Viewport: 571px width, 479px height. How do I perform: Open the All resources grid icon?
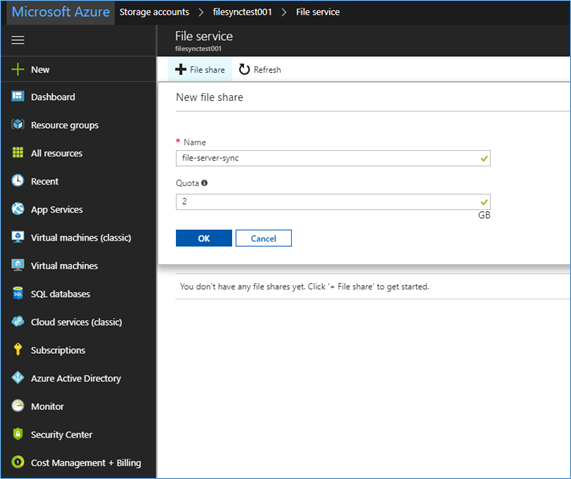[17, 153]
